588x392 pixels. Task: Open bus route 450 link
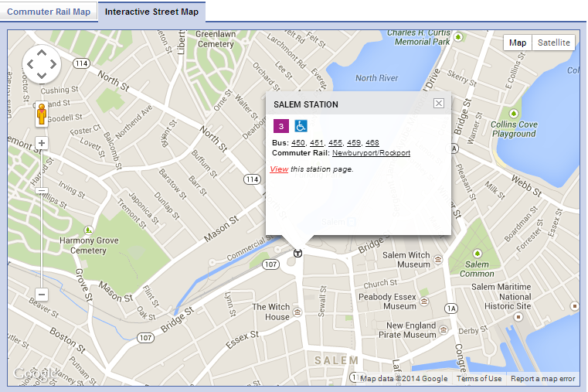coord(298,143)
